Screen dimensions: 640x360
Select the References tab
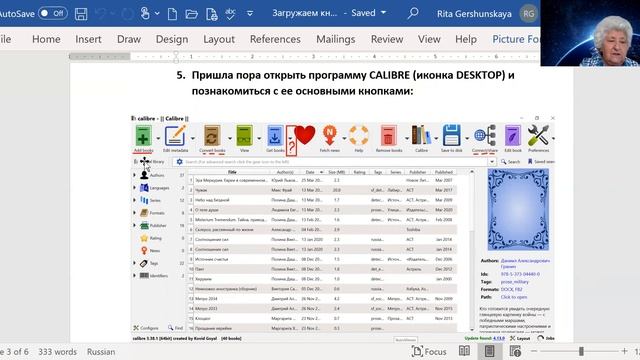[x=275, y=39]
